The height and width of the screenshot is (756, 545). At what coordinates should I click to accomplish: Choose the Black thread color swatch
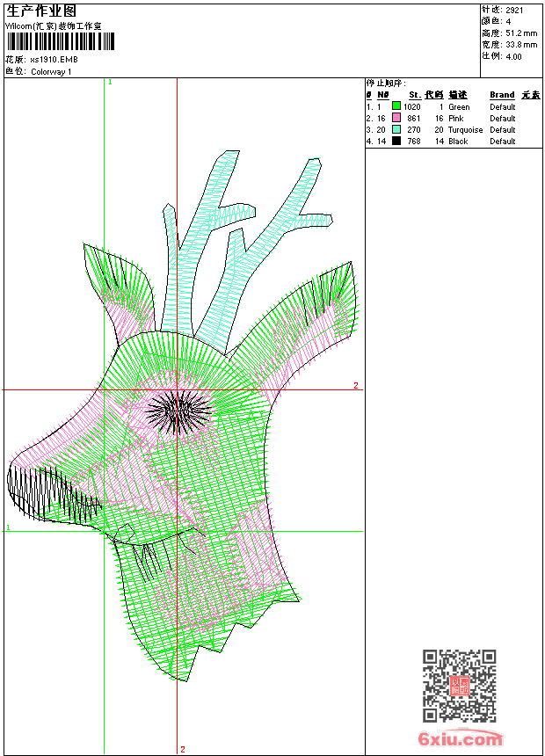pyautogui.click(x=396, y=141)
